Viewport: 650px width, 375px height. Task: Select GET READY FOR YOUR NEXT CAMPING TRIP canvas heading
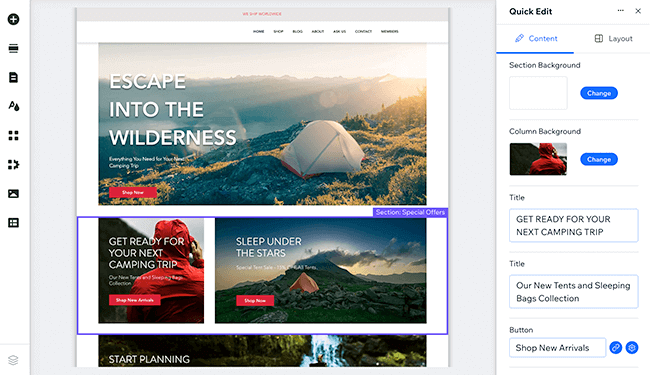pyautogui.click(x=146, y=253)
